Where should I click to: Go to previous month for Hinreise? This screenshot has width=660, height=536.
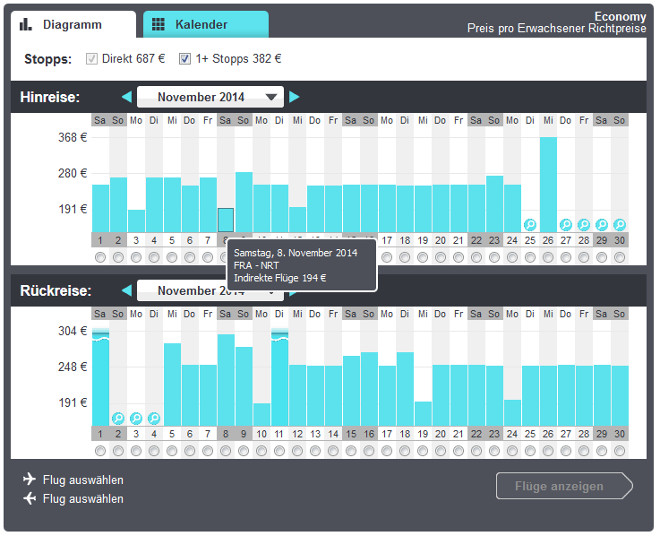(126, 97)
